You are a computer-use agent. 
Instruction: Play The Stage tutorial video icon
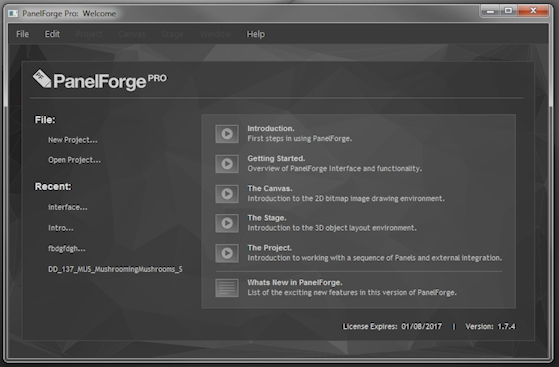click(227, 223)
